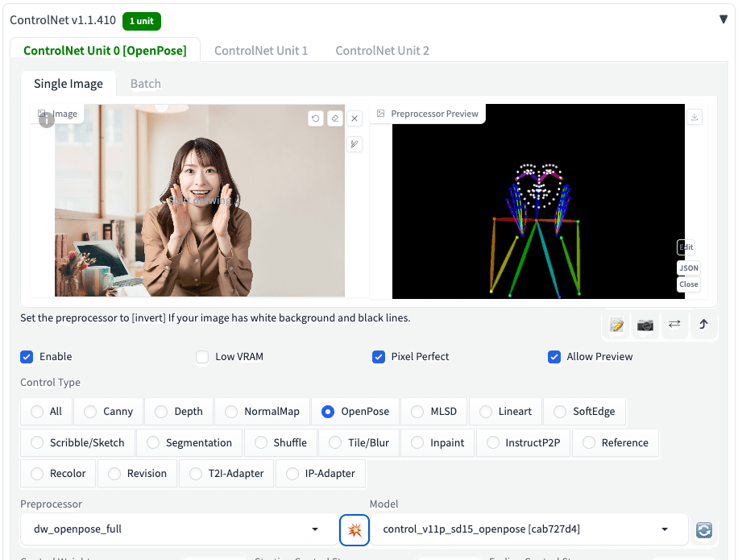Select the NormalMap control type
Viewport: 738px width, 560px height.
(262, 412)
